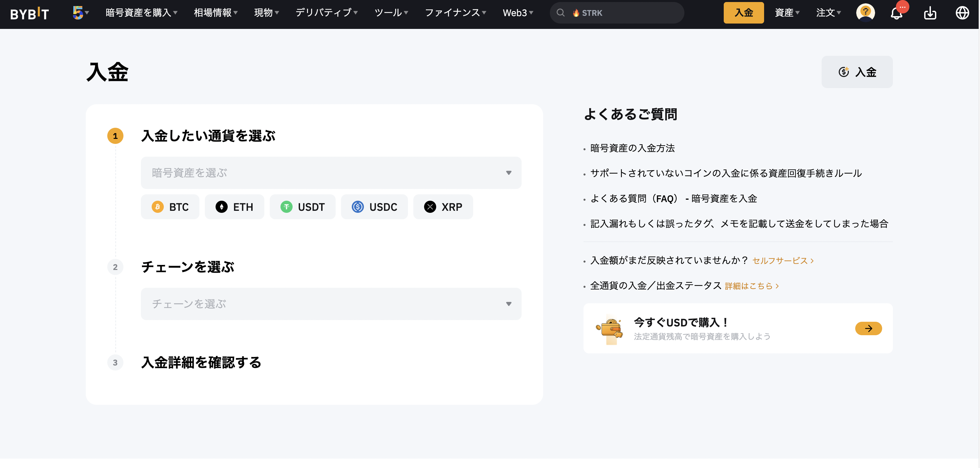Click the STRK search field
980x468 pixels.
[616, 13]
